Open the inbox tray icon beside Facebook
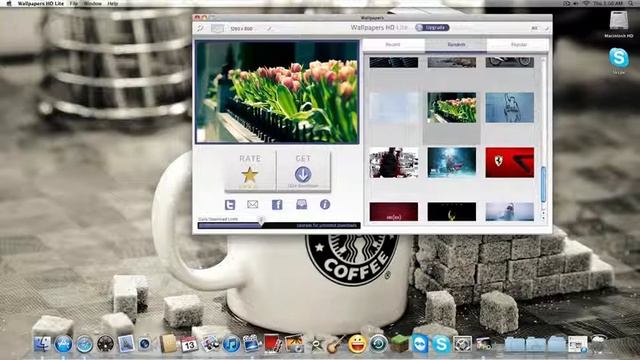Screen dimensions: 640x360 click(x=302, y=204)
